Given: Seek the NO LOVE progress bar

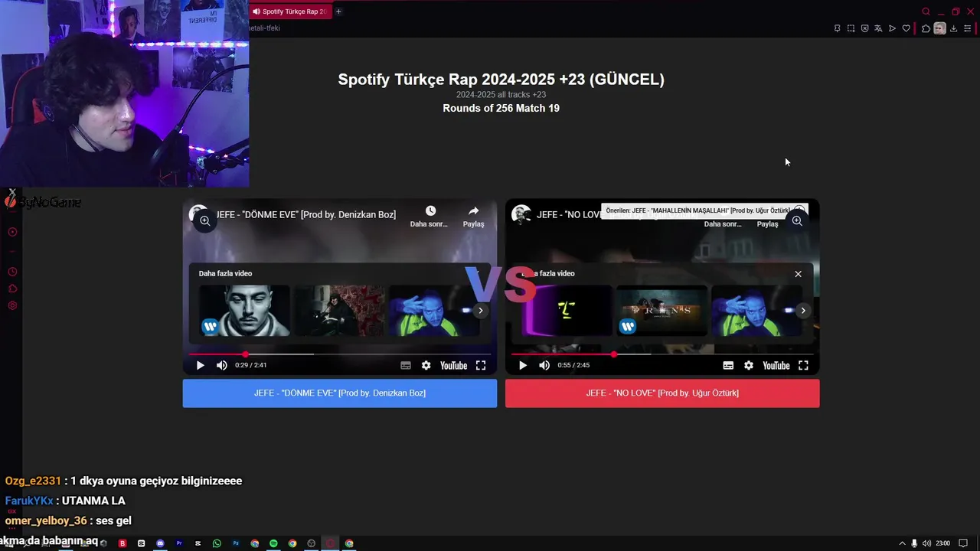Looking at the screenshot, I should click(x=662, y=354).
